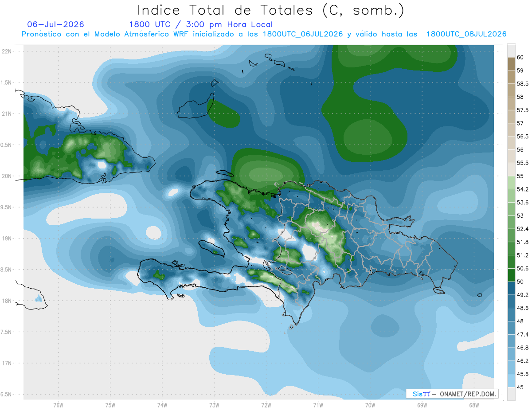The image size is (532, 411).
Task: Click the colorbar value 51.2
Action: [x=523, y=255]
